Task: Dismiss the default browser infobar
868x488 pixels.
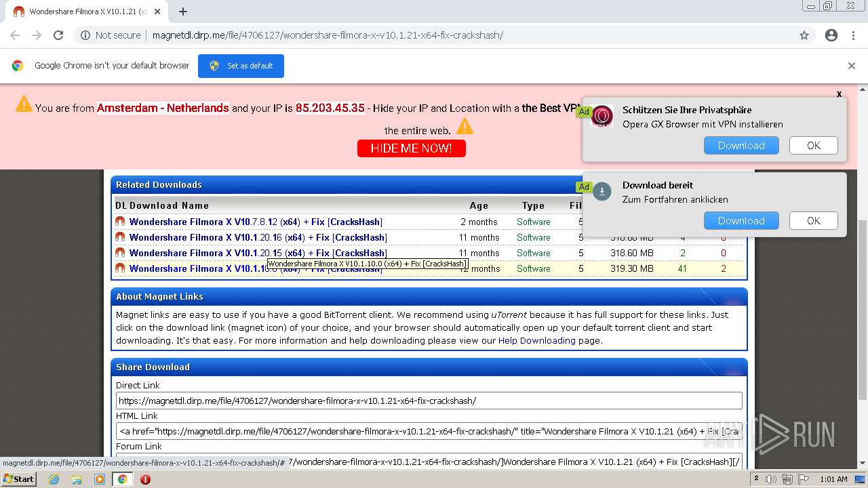Action: click(x=852, y=66)
